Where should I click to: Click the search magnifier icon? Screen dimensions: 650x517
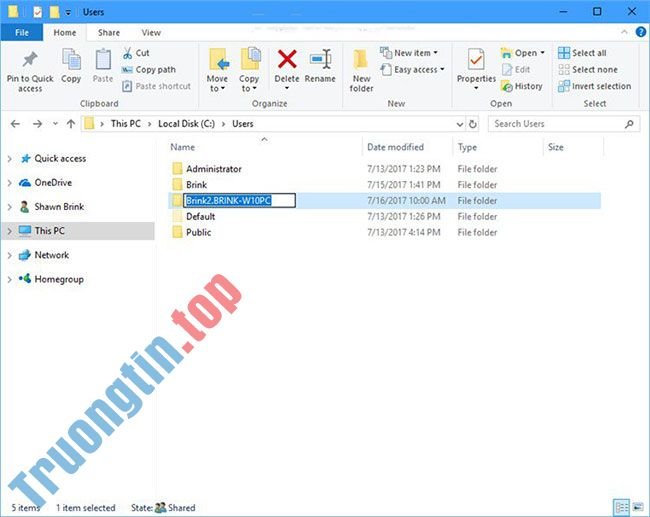click(x=629, y=124)
